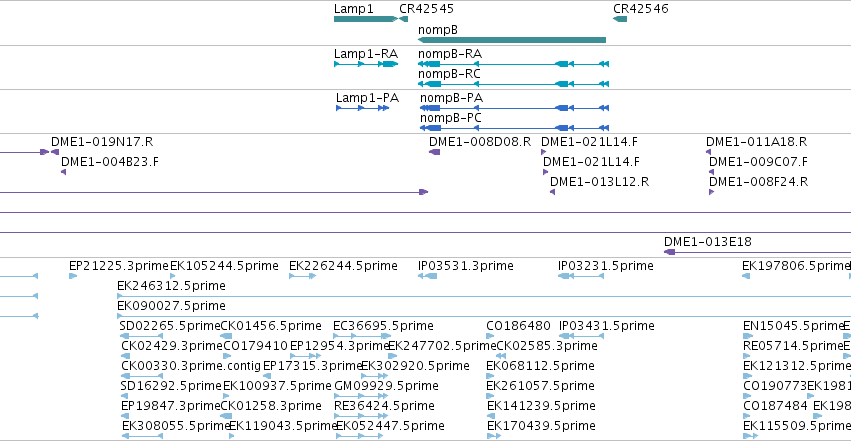The width and height of the screenshot is (851, 441).
Task: Click the SD02265.5prime EST label
Action: click(x=170, y=326)
